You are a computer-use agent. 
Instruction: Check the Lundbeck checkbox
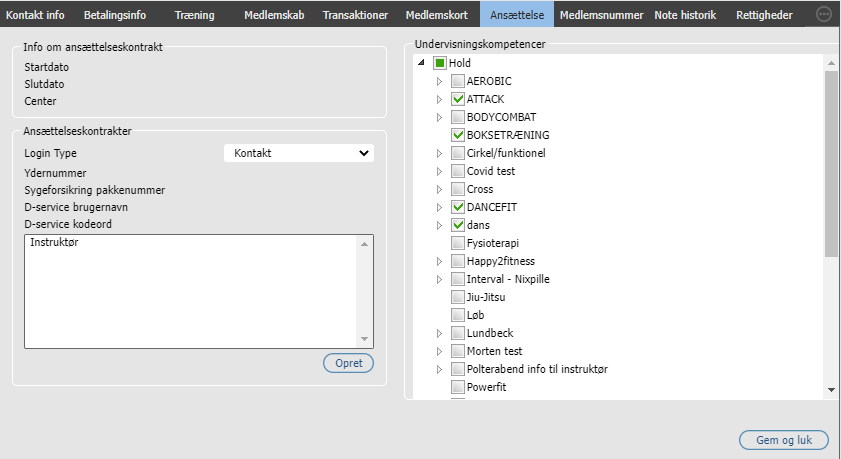click(x=458, y=333)
